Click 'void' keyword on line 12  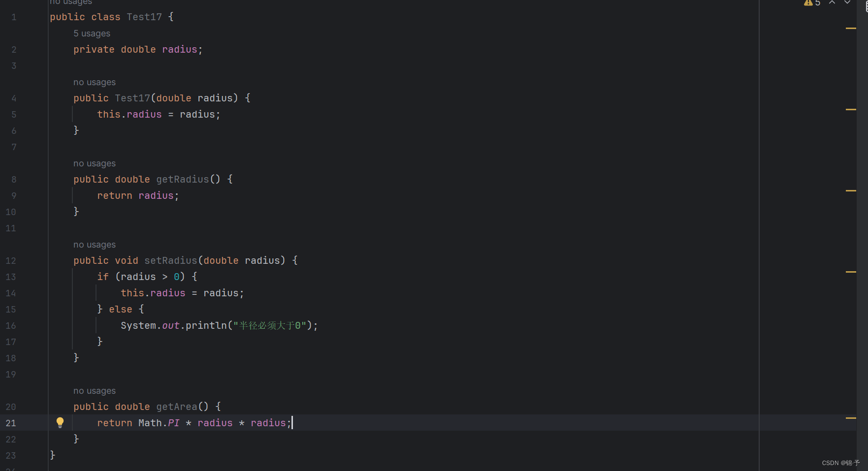point(127,260)
